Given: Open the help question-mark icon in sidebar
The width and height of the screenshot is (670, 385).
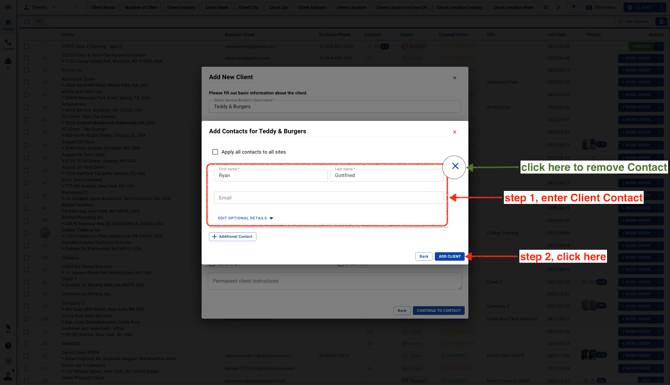Looking at the screenshot, I should (8, 346).
